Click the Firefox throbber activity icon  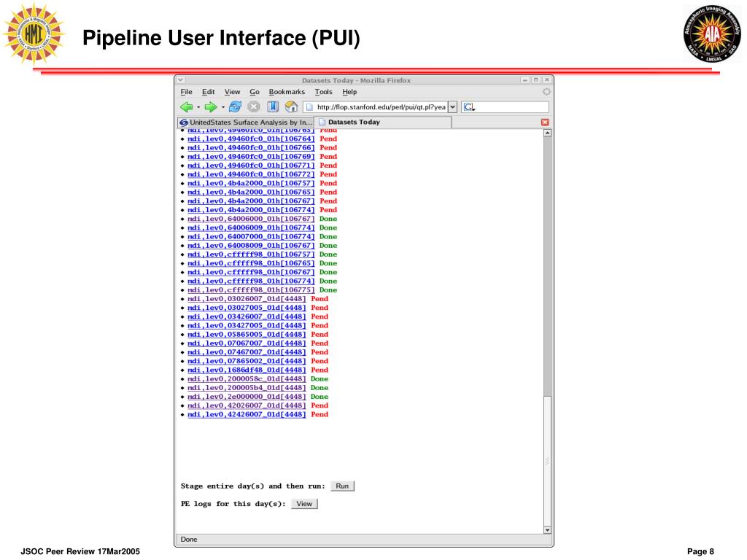pyautogui.click(x=546, y=91)
